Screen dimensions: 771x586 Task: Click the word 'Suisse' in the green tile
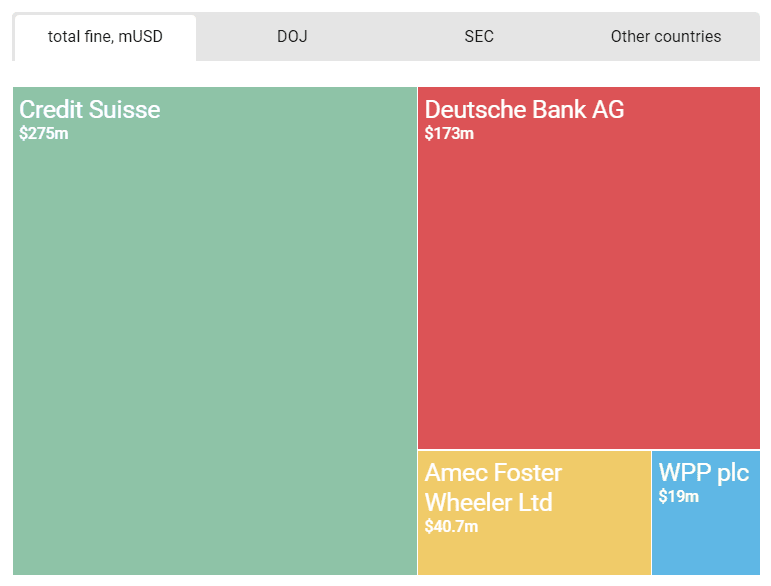click(x=126, y=110)
